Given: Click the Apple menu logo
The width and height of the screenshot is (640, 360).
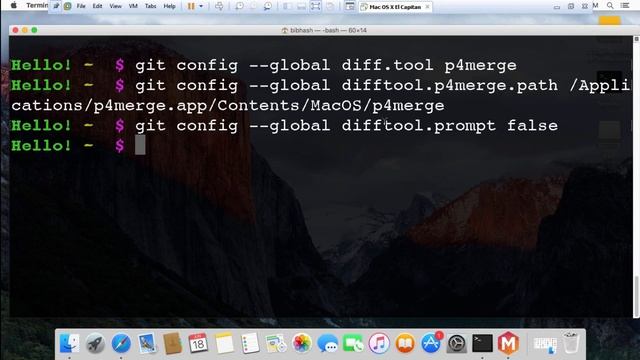Looking at the screenshot, I should 13,6.
